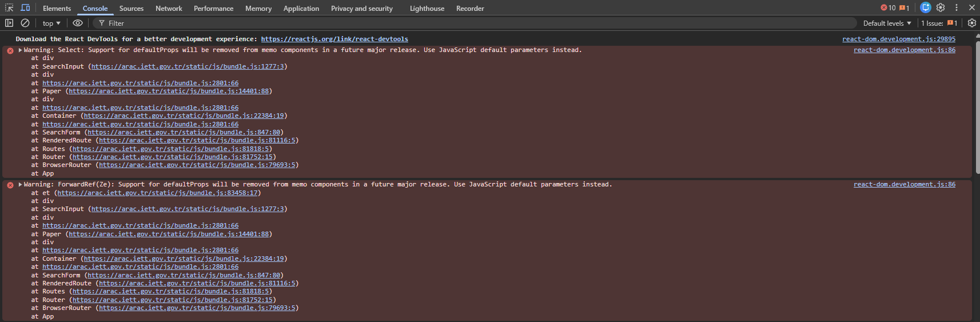Click the red error count badge showing 10
The image size is (980, 322).
pyautogui.click(x=888, y=8)
